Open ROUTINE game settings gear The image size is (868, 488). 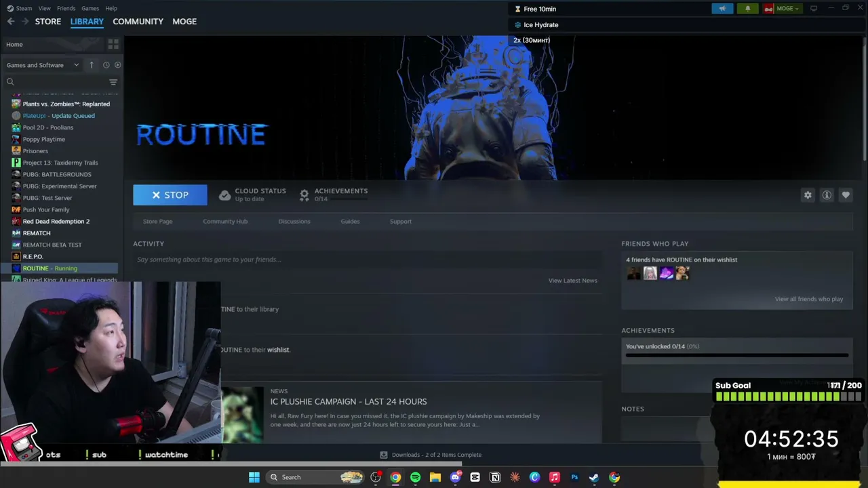point(808,195)
